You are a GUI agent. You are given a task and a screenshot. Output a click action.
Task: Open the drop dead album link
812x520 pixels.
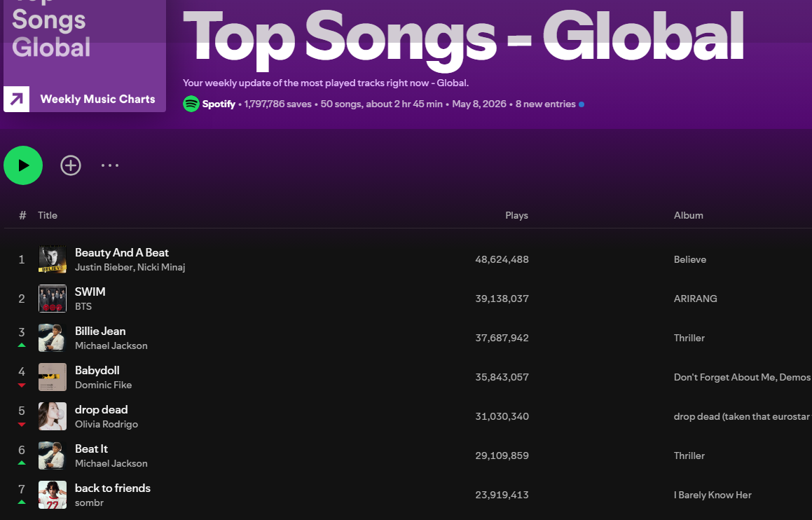click(x=743, y=416)
